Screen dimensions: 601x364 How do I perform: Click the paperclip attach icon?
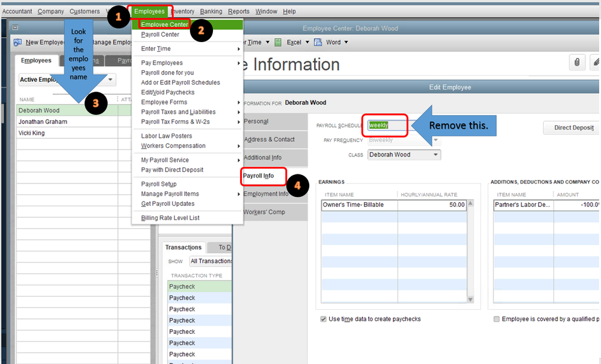tap(577, 62)
